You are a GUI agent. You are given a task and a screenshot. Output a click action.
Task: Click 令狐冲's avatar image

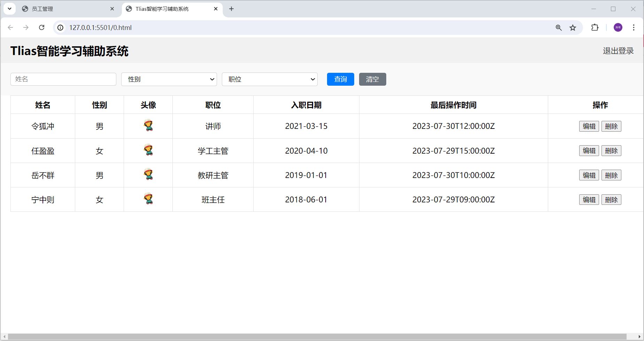[148, 126]
